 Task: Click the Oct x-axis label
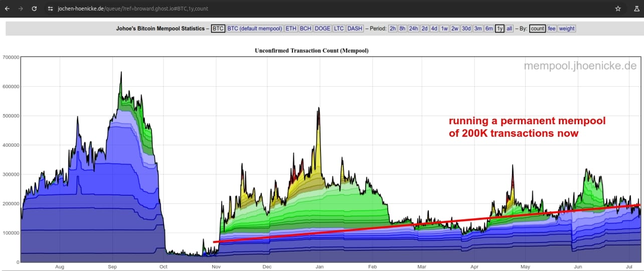click(x=163, y=267)
